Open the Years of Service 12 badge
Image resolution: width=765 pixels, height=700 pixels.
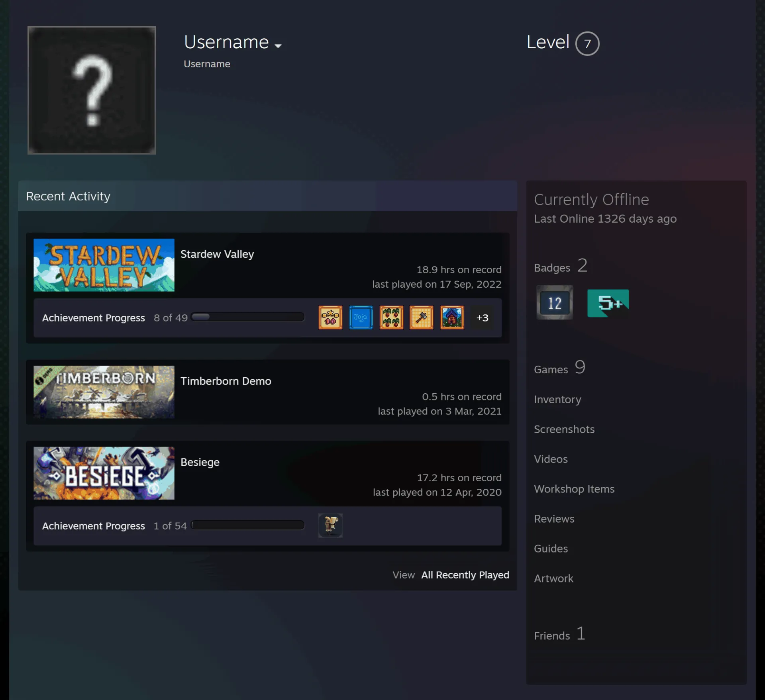pos(554,303)
